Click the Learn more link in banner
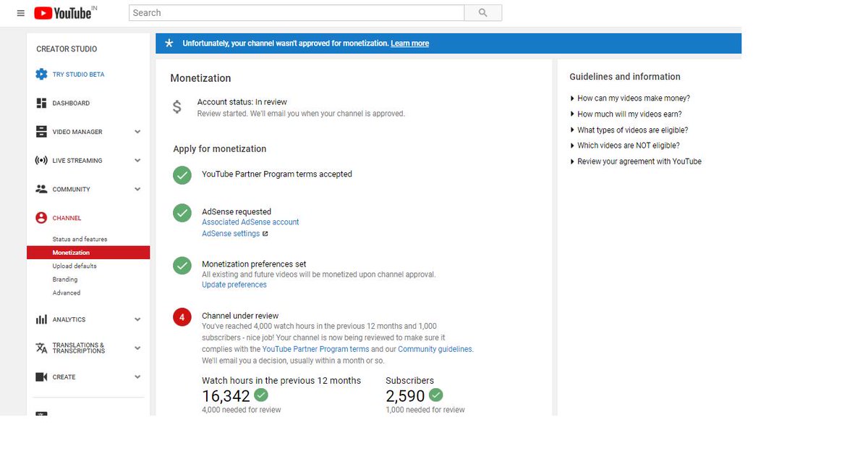Screen dimensions: 868x475 pos(409,43)
